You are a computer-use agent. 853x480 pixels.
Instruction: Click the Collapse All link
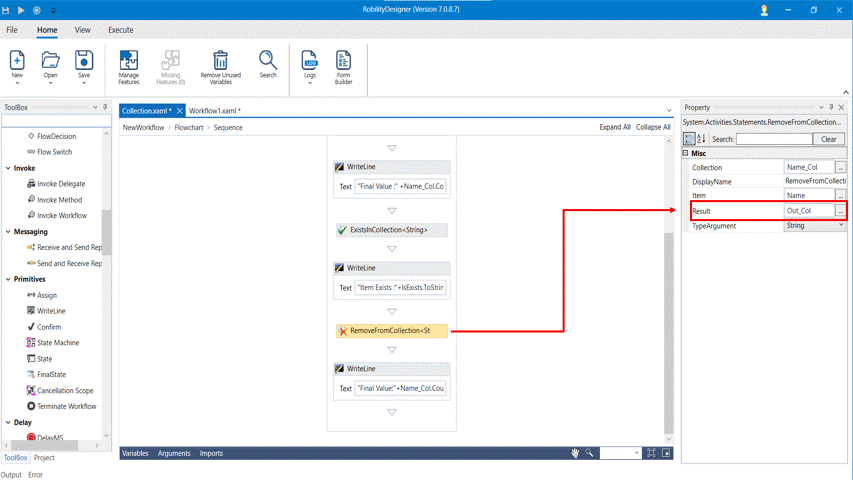click(x=653, y=127)
